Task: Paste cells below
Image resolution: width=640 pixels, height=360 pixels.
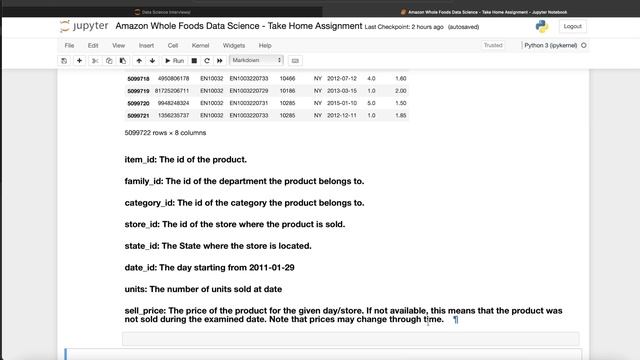Action: point(123,61)
